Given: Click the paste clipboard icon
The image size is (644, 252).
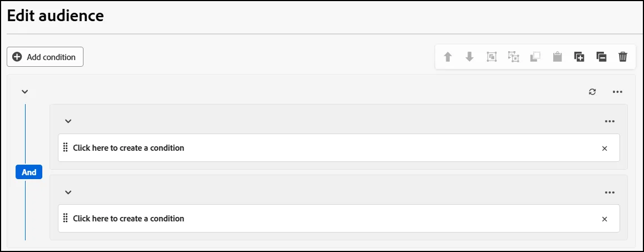Looking at the screenshot, I should [557, 57].
